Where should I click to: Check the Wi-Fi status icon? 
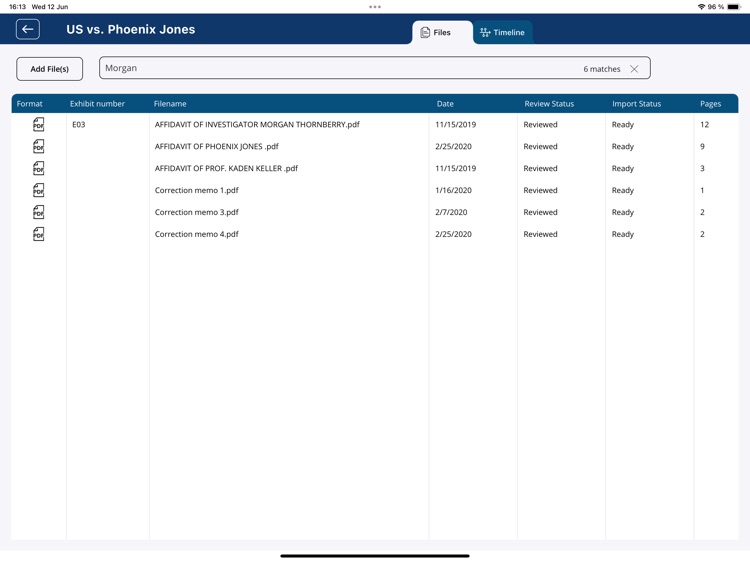click(701, 7)
